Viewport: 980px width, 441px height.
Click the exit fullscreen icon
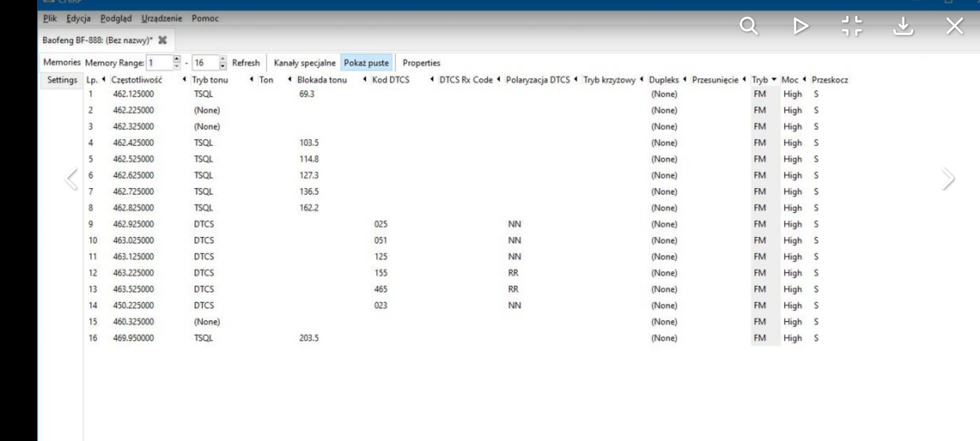(x=852, y=26)
